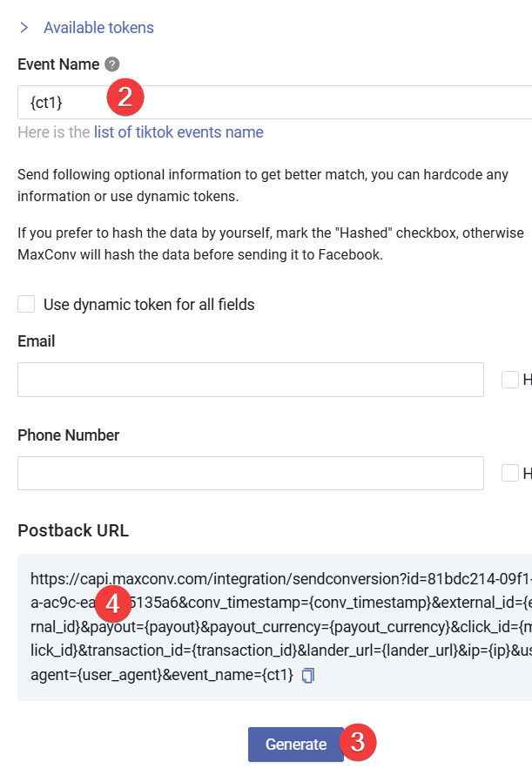532x782 pixels.
Task: Collapse the Available tokens disclosure triangle
Action: [24, 27]
